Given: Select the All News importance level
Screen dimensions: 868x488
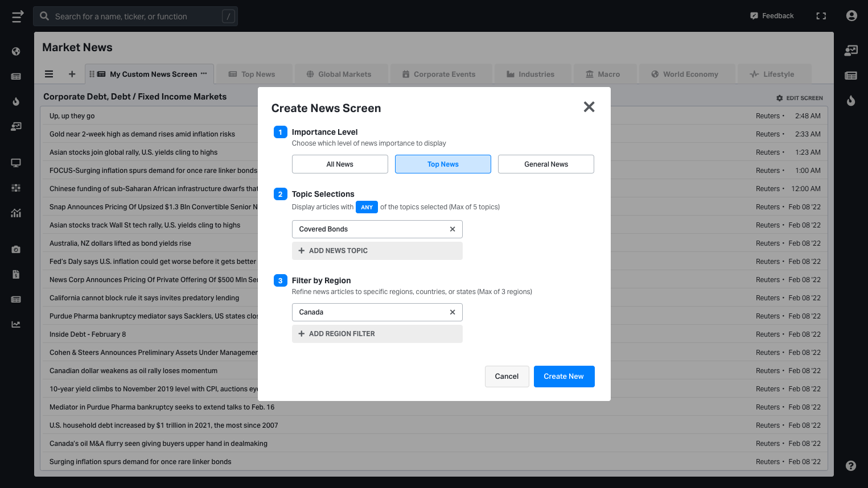Looking at the screenshot, I should pyautogui.click(x=340, y=164).
